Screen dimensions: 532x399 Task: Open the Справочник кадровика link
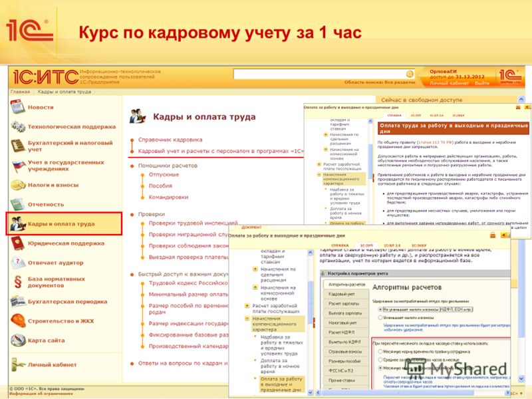pyautogui.click(x=170, y=140)
